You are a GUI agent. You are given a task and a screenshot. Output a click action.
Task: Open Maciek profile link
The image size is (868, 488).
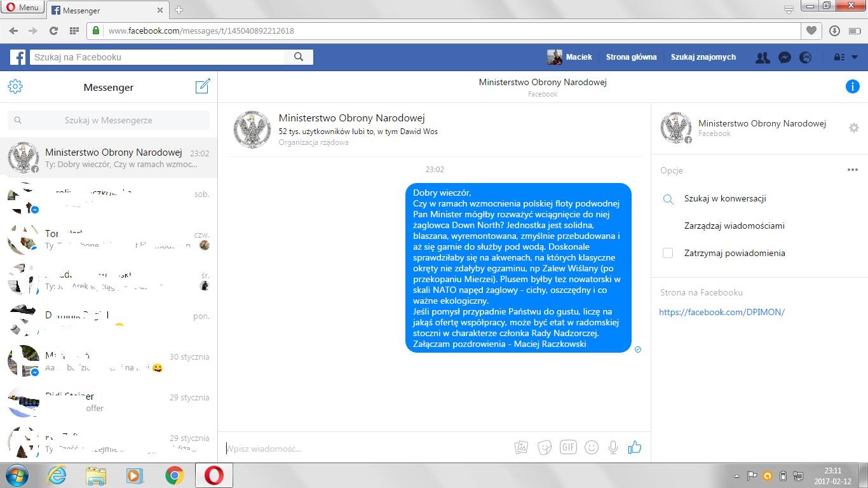[569, 57]
